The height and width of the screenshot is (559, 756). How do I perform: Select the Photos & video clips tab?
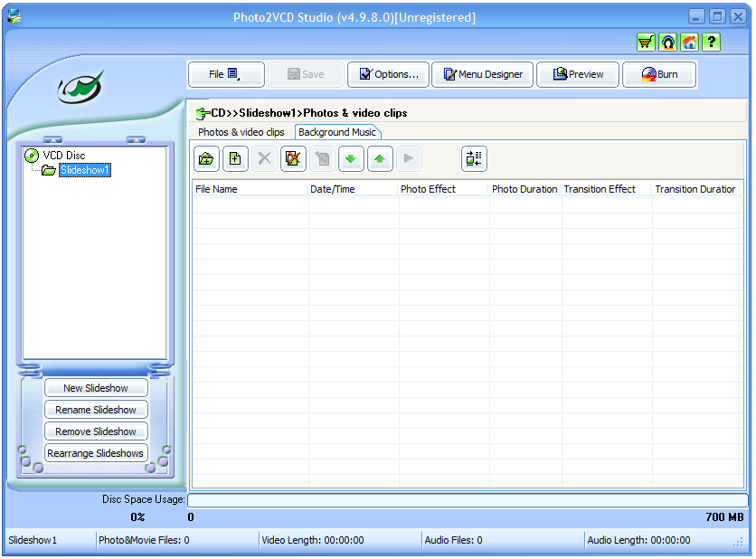(x=241, y=132)
